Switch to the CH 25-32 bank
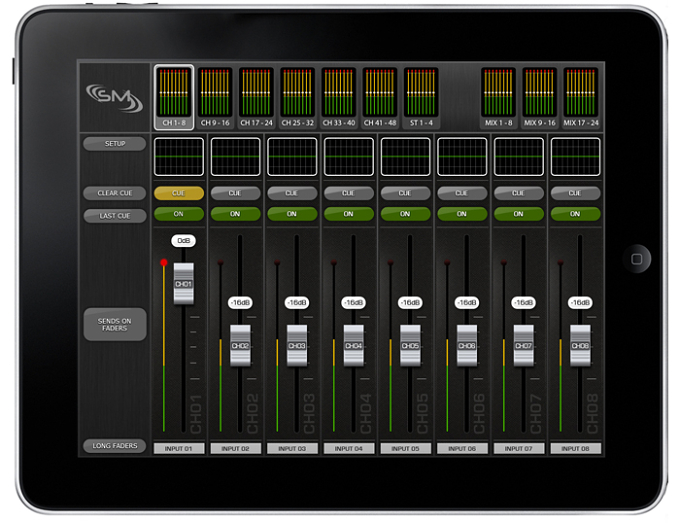This screenshot has width=680, height=523. click(298, 98)
